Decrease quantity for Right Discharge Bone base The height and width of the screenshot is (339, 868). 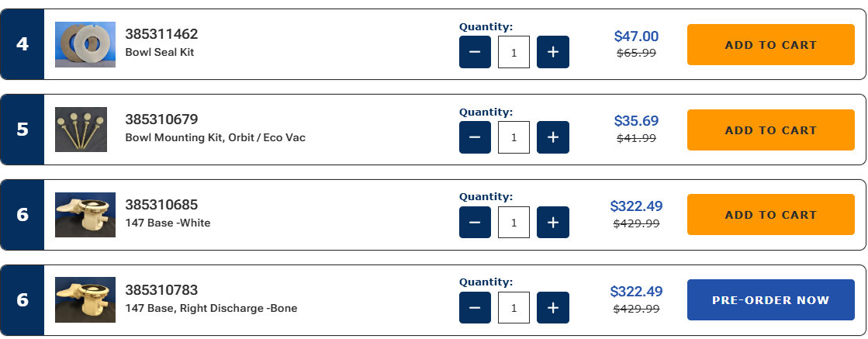pyautogui.click(x=475, y=308)
